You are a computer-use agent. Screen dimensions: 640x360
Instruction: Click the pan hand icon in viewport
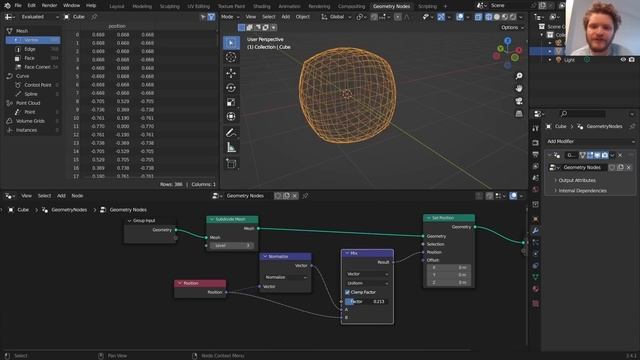519,88
